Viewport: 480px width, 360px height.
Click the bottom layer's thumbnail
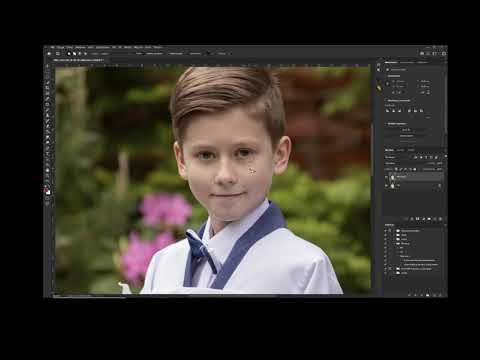coord(392,186)
